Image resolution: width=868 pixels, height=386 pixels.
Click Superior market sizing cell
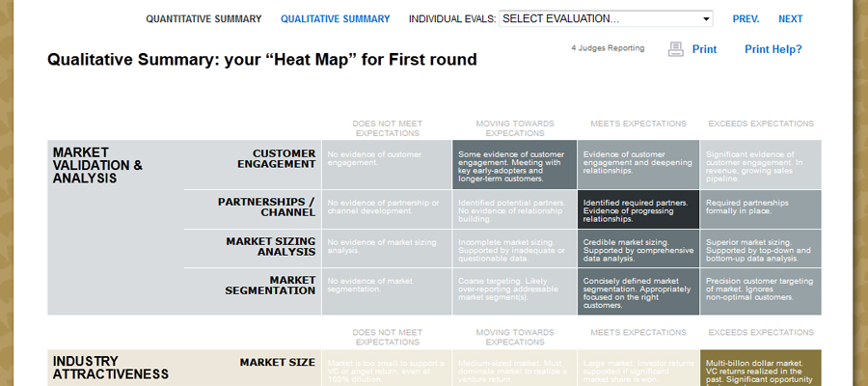[761, 249]
